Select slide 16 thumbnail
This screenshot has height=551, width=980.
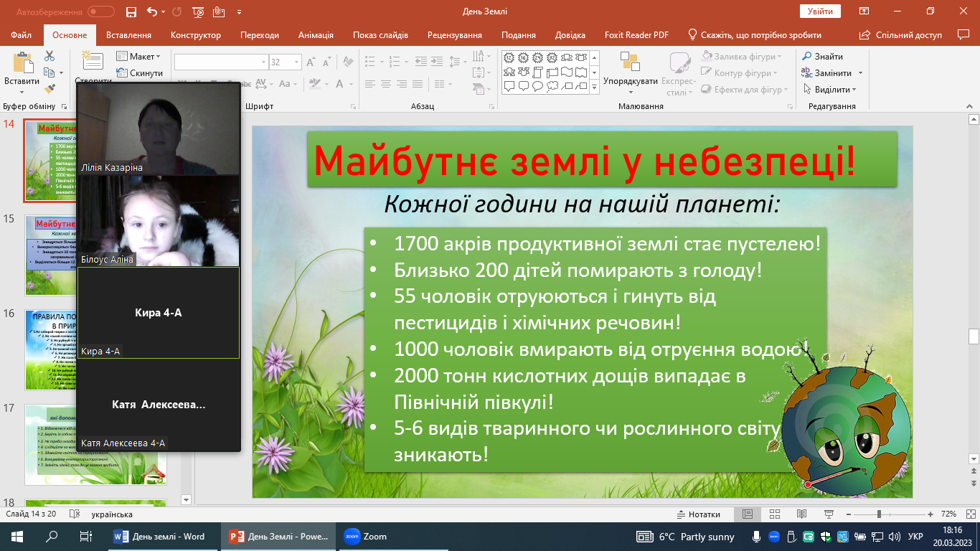tap(96, 349)
